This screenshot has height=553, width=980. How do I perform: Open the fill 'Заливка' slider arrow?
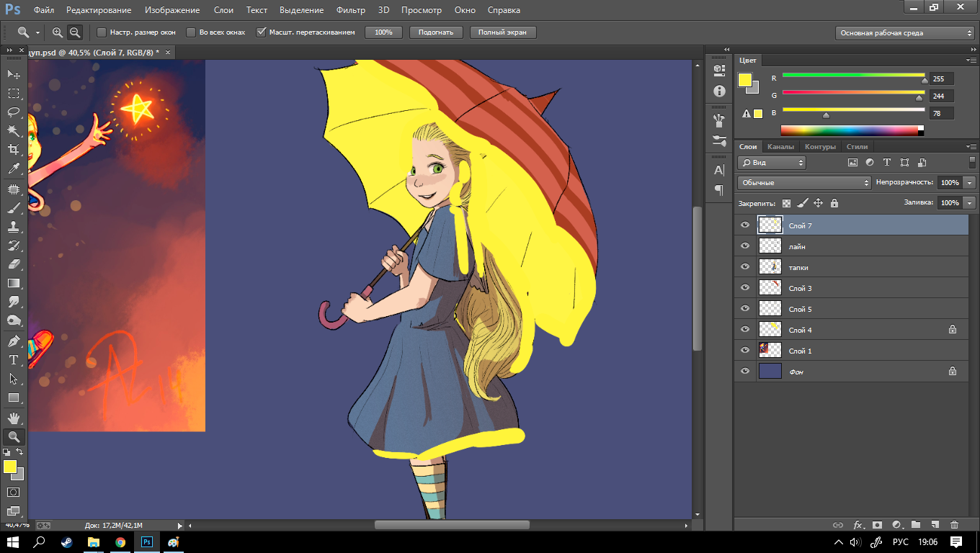pyautogui.click(x=969, y=203)
